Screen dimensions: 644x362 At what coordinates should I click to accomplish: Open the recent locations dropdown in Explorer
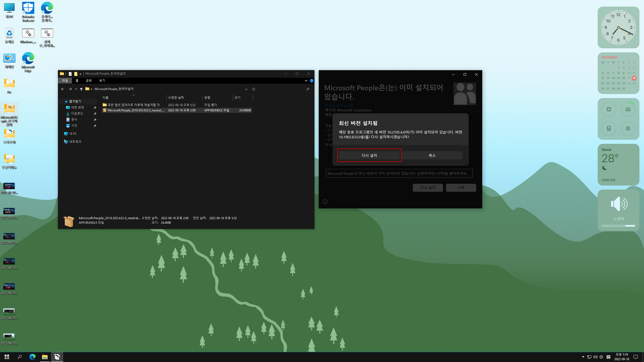click(x=76, y=89)
